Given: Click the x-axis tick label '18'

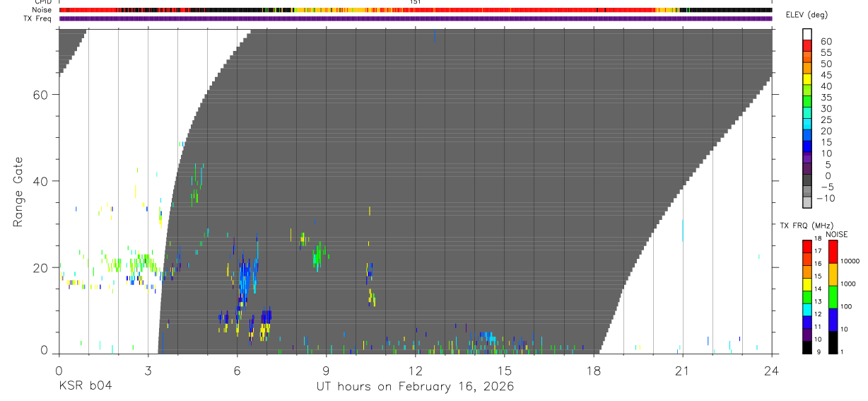Looking at the screenshot, I should 594,370.
